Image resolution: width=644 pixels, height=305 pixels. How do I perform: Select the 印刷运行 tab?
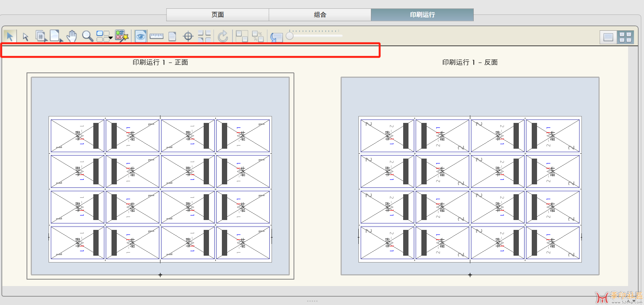point(422,15)
